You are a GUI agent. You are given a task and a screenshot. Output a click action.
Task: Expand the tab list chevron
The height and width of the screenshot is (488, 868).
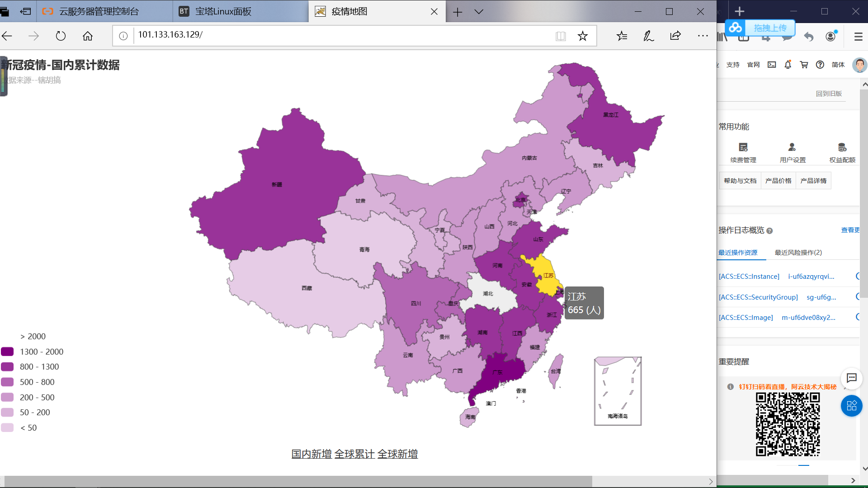pos(479,12)
